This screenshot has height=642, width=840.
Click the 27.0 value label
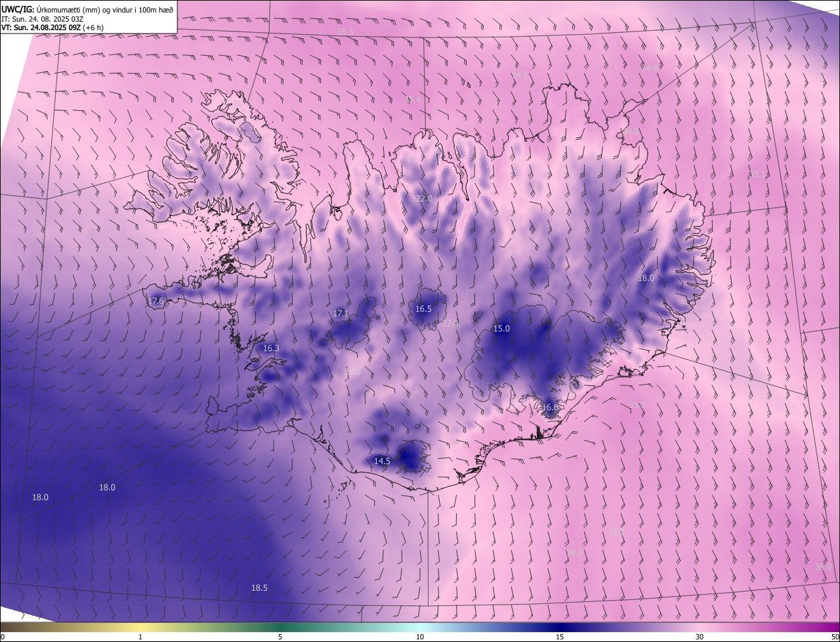coord(450,323)
